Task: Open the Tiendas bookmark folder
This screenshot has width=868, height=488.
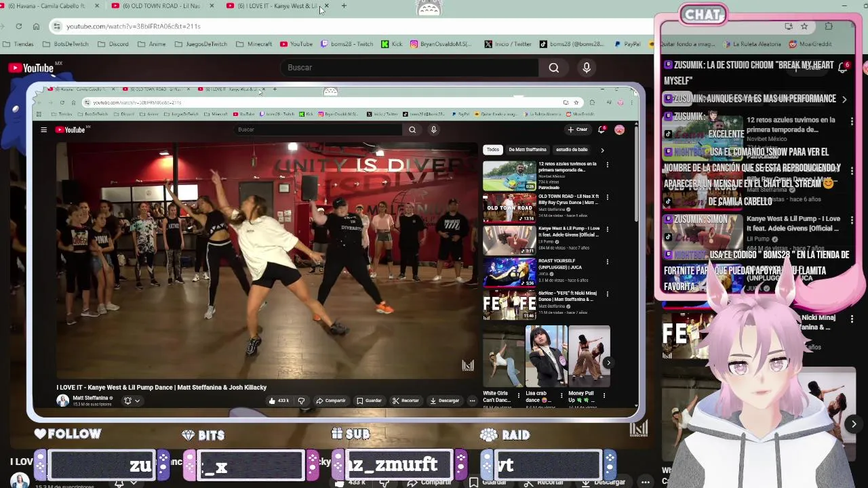Action: coord(18,44)
